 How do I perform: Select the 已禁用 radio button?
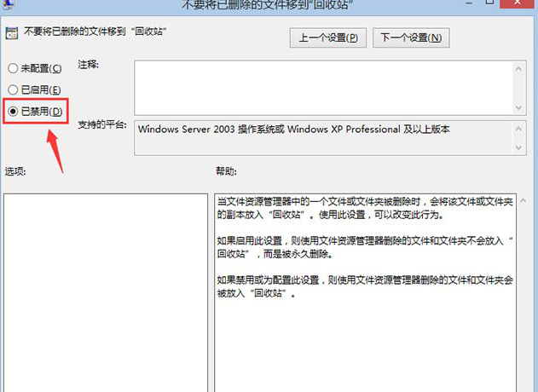(x=12, y=112)
